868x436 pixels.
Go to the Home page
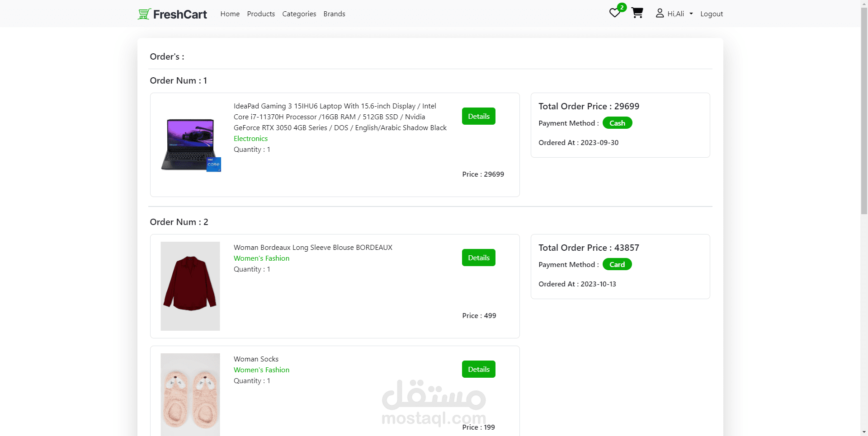[x=230, y=14]
